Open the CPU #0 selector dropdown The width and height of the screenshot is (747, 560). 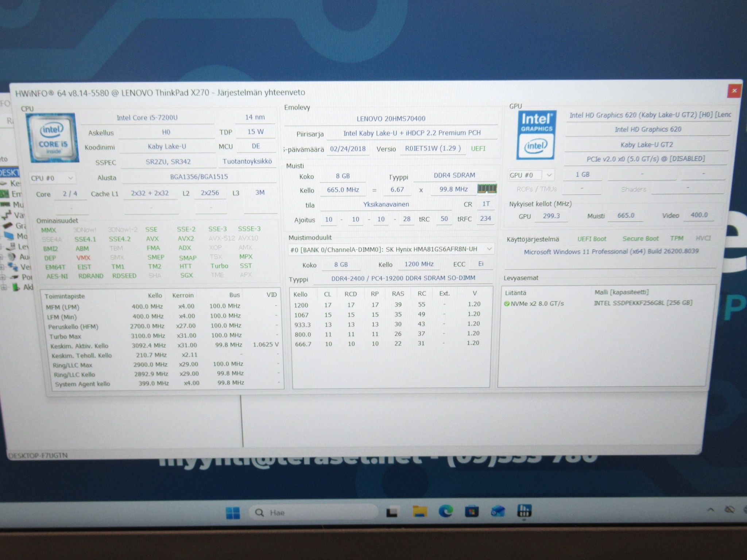coord(52,178)
